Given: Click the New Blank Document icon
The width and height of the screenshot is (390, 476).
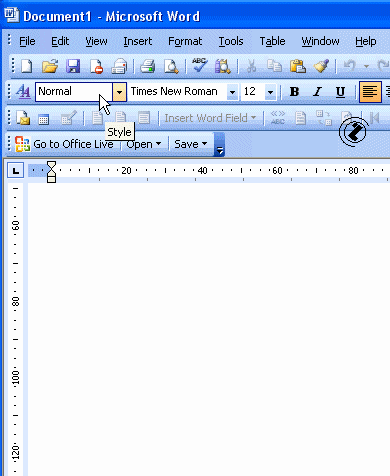Looking at the screenshot, I should click(x=27, y=66).
